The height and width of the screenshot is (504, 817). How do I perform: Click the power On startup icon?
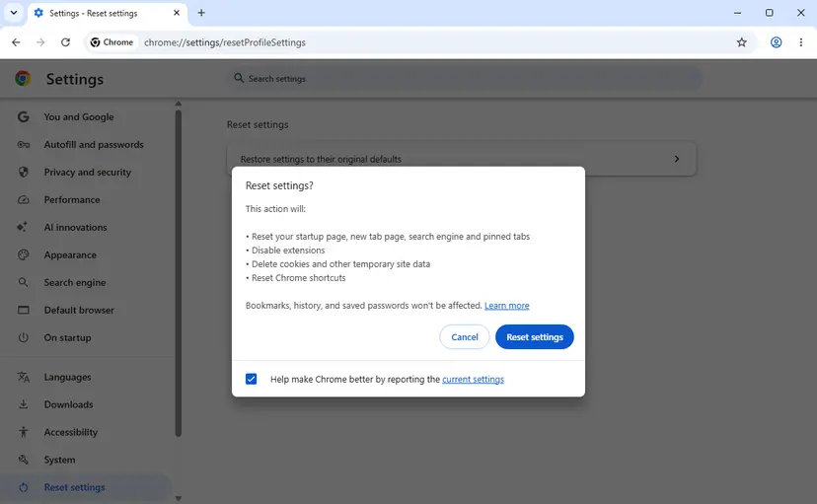(23, 337)
